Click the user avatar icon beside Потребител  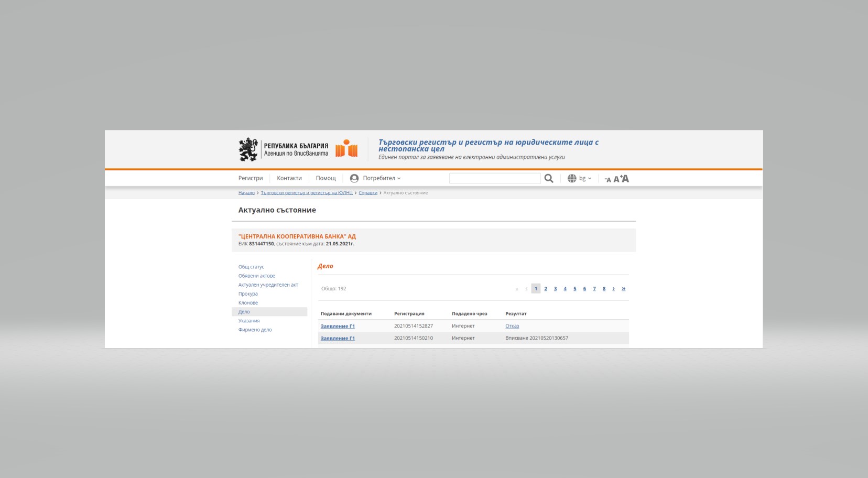coord(354,178)
